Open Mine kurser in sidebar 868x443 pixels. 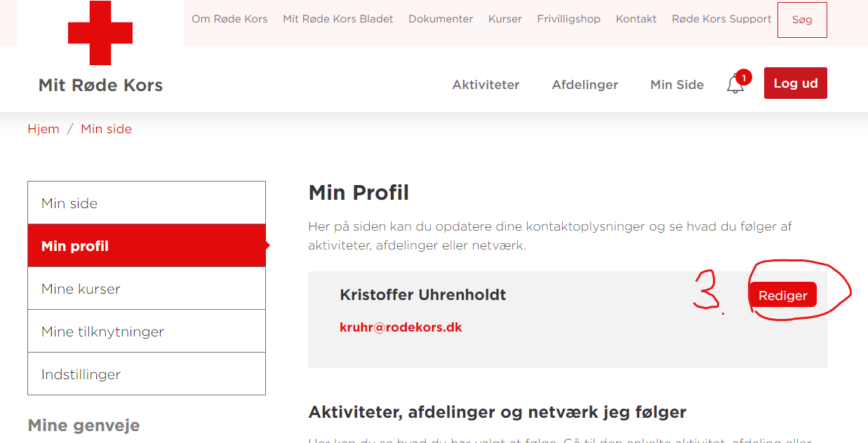tap(147, 288)
